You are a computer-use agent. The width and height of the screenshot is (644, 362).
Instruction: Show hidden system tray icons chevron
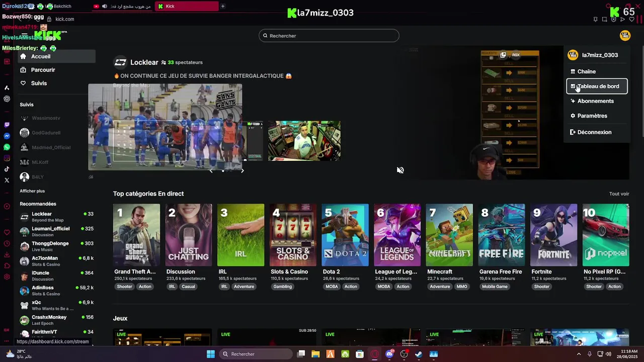(x=579, y=354)
